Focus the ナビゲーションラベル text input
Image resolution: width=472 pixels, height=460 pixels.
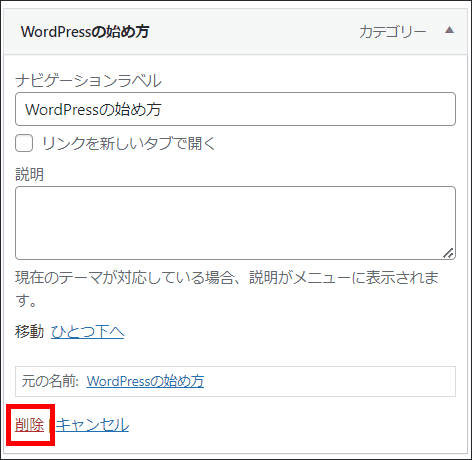tap(235, 109)
